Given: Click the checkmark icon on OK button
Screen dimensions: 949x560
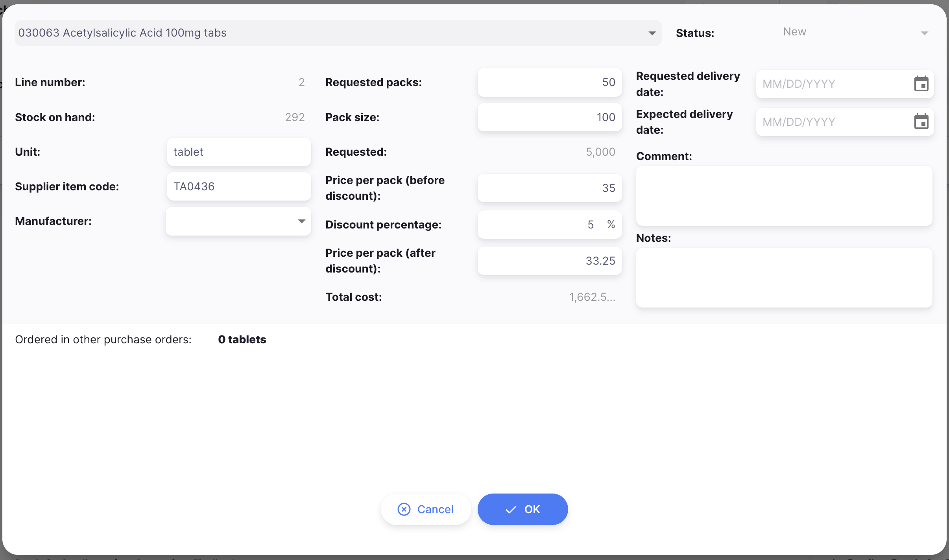Looking at the screenshot, I should pos(510,509).
